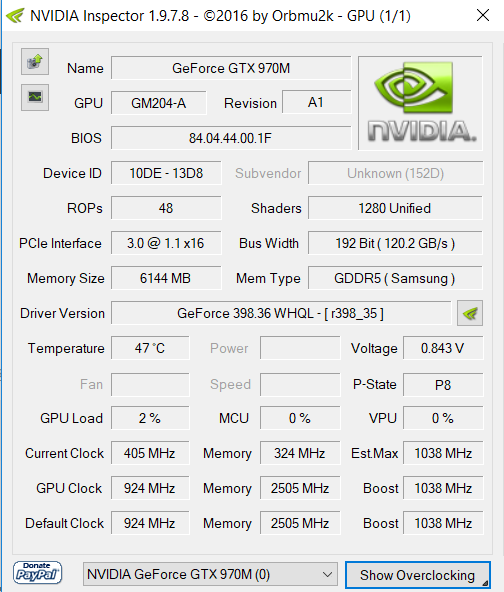The width and height of the screenshot is (504, 592).
Task: Click the P-State P8 field
Action: tap(443, 385)
